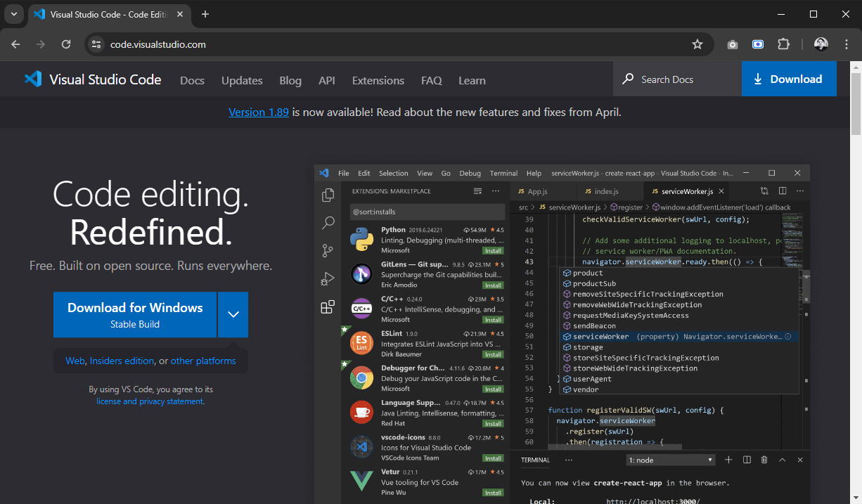862x504 pixels.
Task: Click the camera extension icon in Chrome toolbar
Action: [733, 44]
